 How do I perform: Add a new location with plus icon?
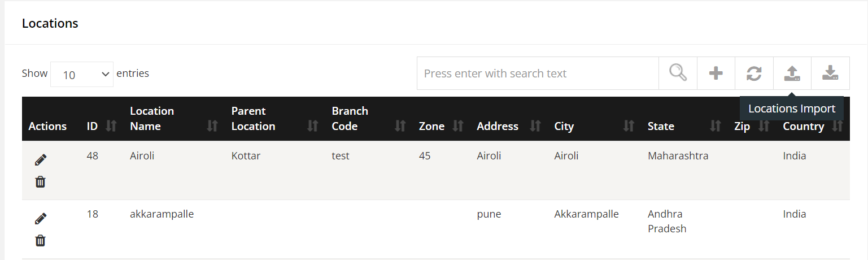[716, 73]
